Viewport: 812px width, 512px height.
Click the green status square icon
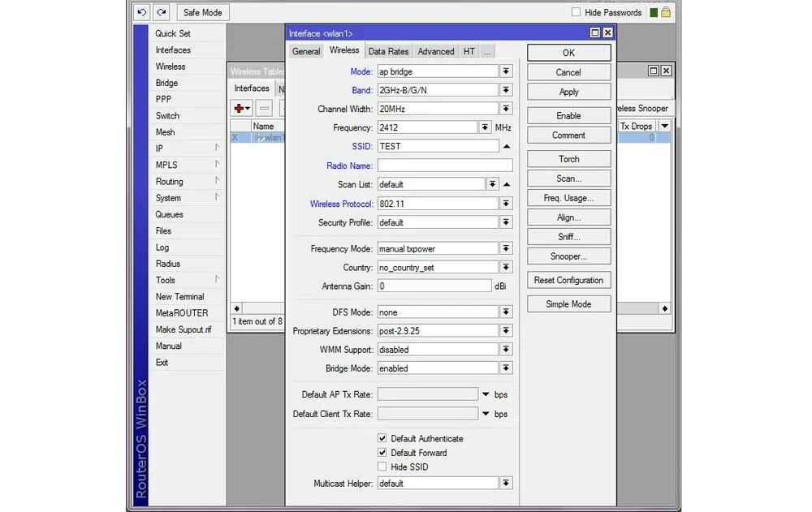click(x=654, y=12)
